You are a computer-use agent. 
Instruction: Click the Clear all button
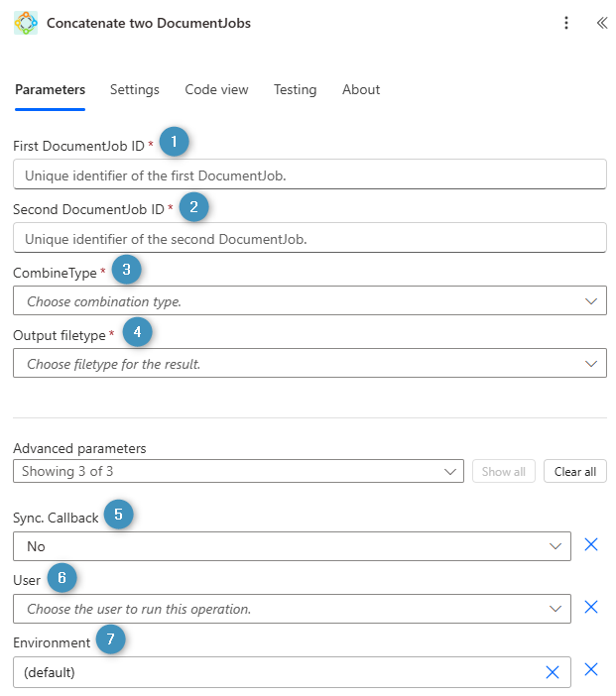point(575,472)
